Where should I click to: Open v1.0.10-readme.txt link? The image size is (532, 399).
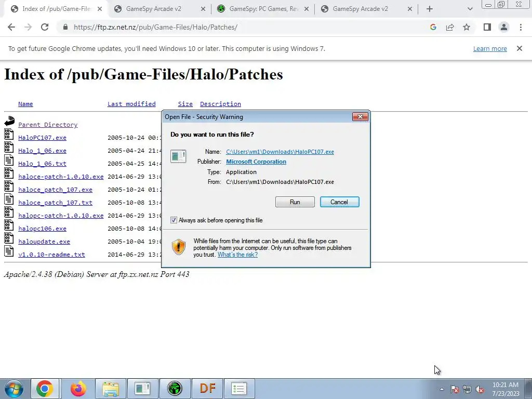click(51, 255)
